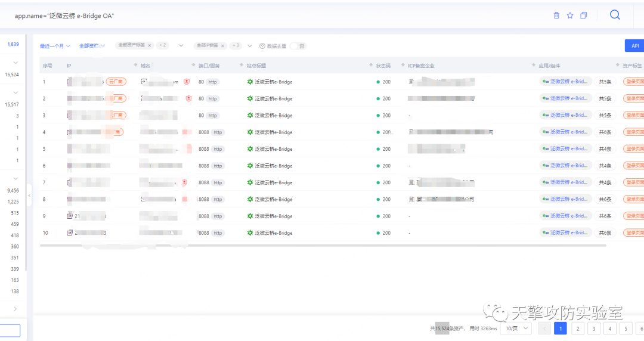This screenshot has width=644, height=341.
Task: Open the 最近一个月 time range dropdown
Action: [x=55, y=46]
